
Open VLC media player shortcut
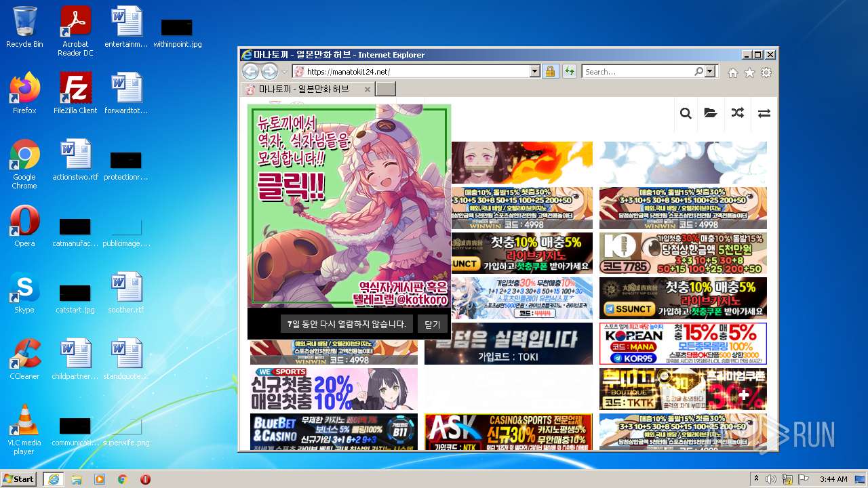click(x=24, y=430)
